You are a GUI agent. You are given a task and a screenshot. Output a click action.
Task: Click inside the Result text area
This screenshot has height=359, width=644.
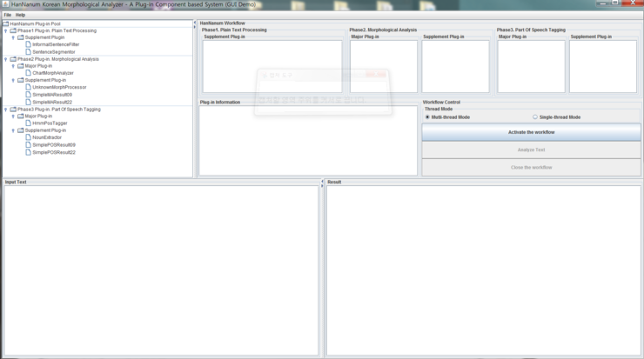pos(483,270)
